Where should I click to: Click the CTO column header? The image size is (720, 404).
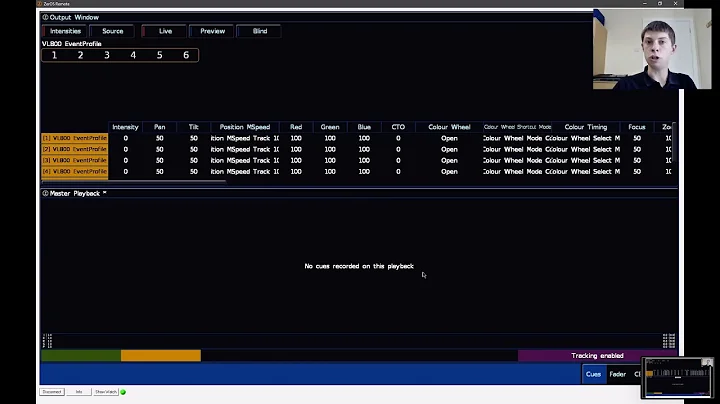pos(398,127)
